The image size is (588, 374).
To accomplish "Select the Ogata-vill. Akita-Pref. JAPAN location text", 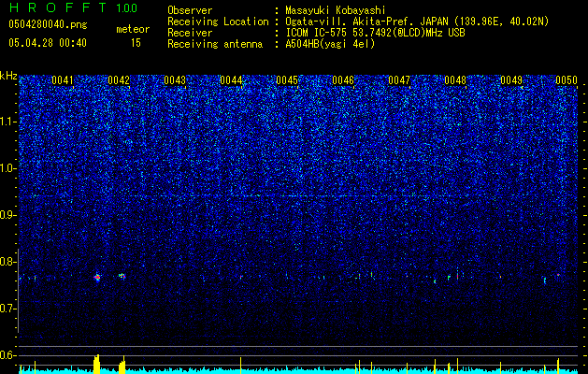I will coord(417,22).
